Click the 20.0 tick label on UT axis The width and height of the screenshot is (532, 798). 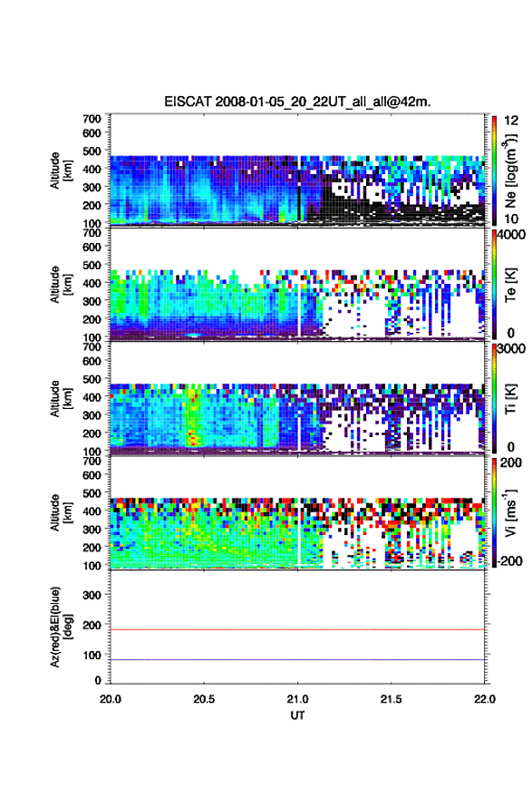(x=111, y=699)
